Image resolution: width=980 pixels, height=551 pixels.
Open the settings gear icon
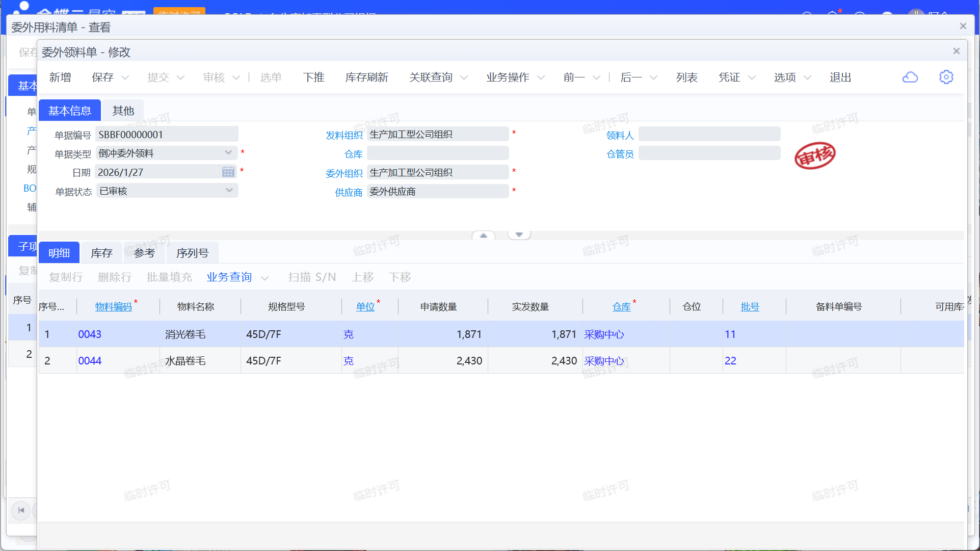(x=946, y=77)
